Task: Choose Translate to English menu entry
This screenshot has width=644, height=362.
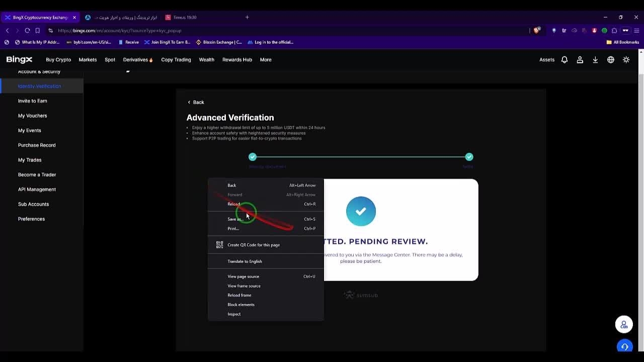Action: 245,261
